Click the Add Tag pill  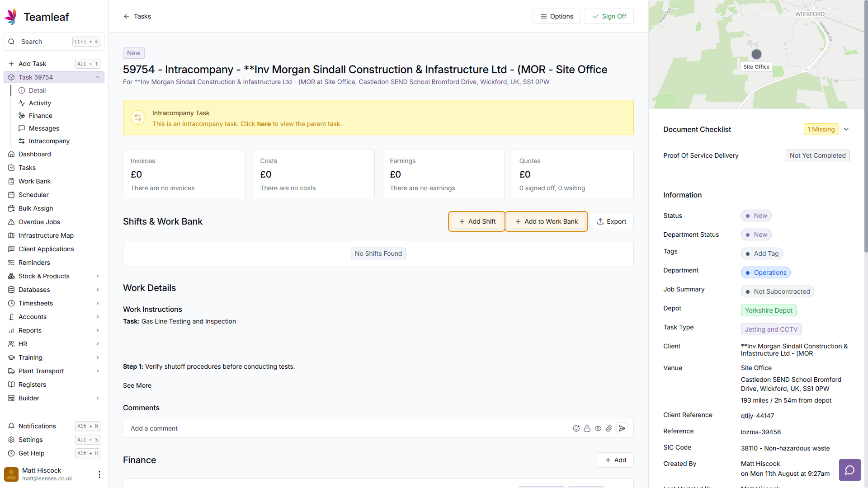pos(762,253)
